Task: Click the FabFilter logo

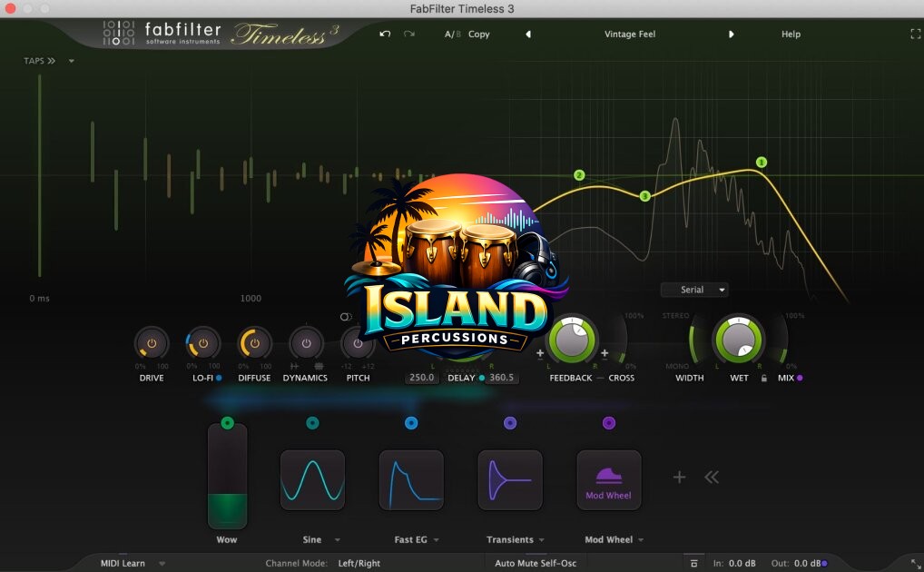Action: pos(162,34)
